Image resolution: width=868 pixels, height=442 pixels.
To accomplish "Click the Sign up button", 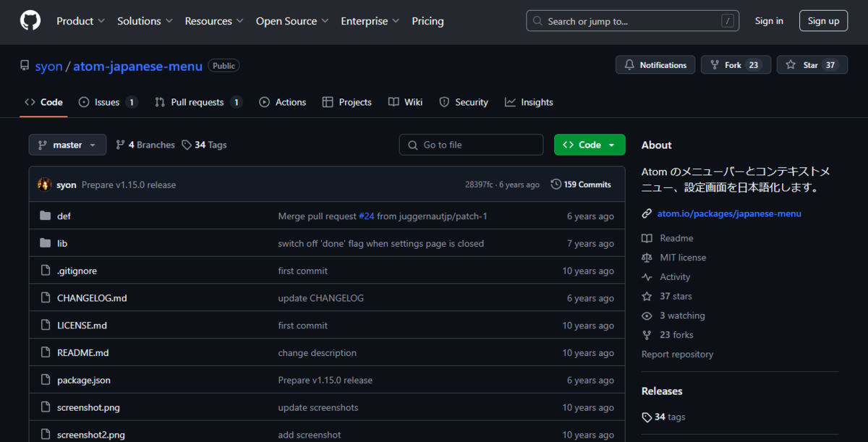I will 823,21.
